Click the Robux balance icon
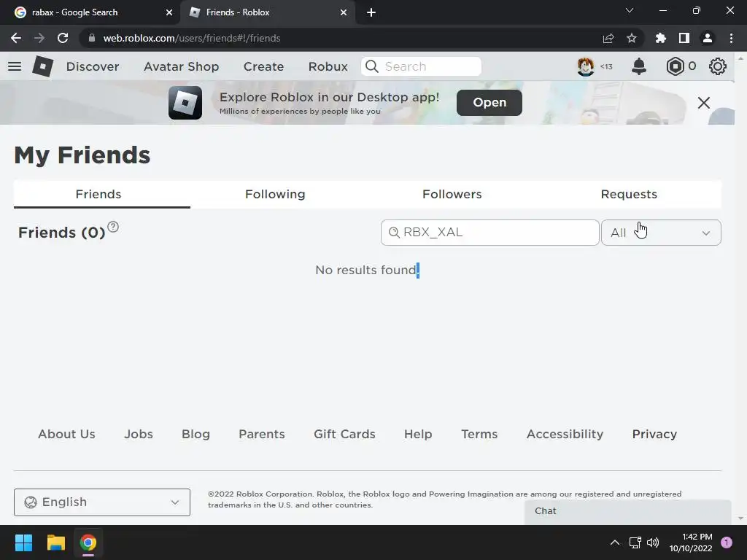The height and width of the screenshot is (560, 747). click(675, 66)
